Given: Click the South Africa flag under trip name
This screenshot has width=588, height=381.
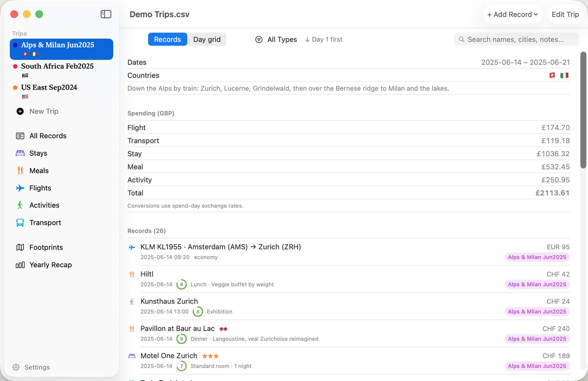Looking at the screenshot, I should coord(25,75).
